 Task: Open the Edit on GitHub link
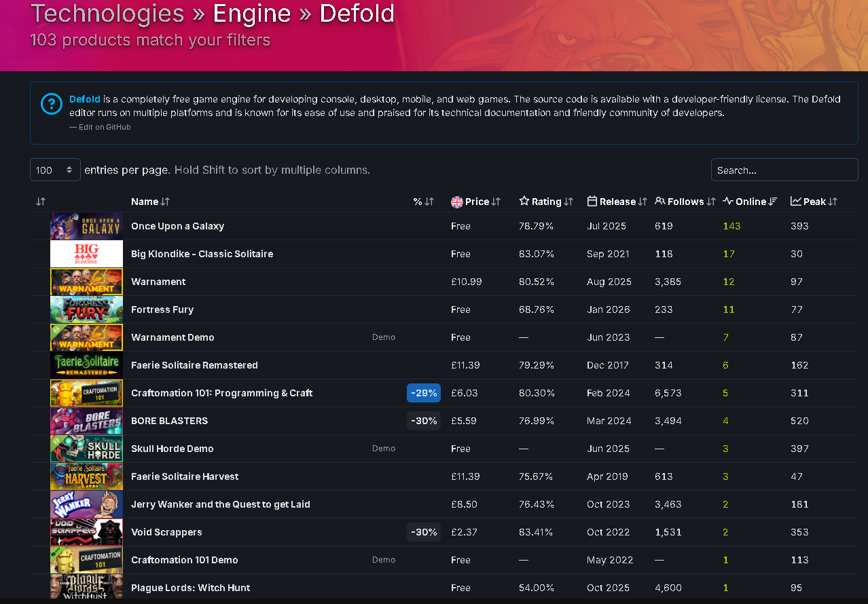[105, 127]
